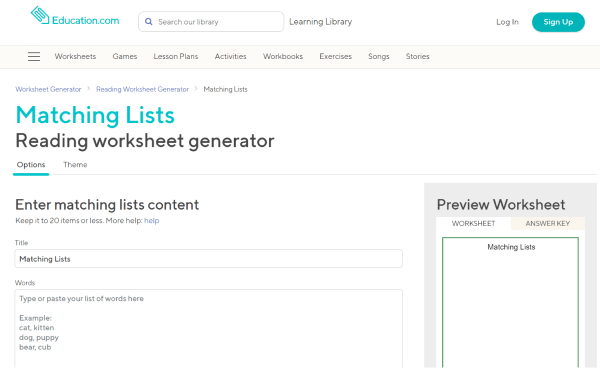
Task: Open the Songs menu item
Action: (379, 57)
